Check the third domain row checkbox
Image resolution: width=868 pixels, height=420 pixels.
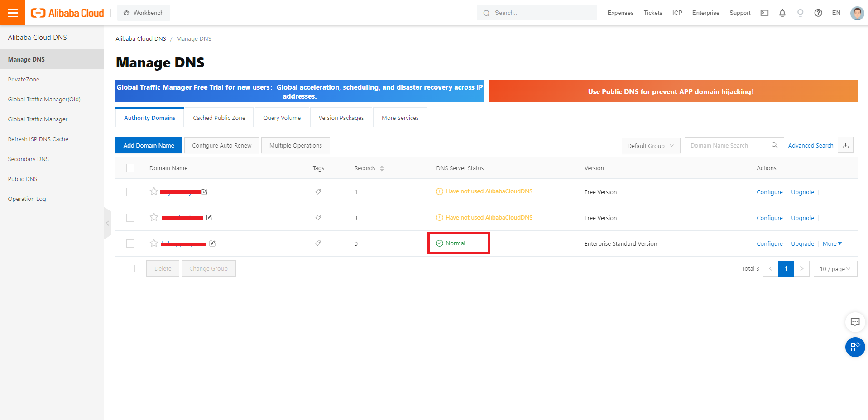(x=130, y=243)
